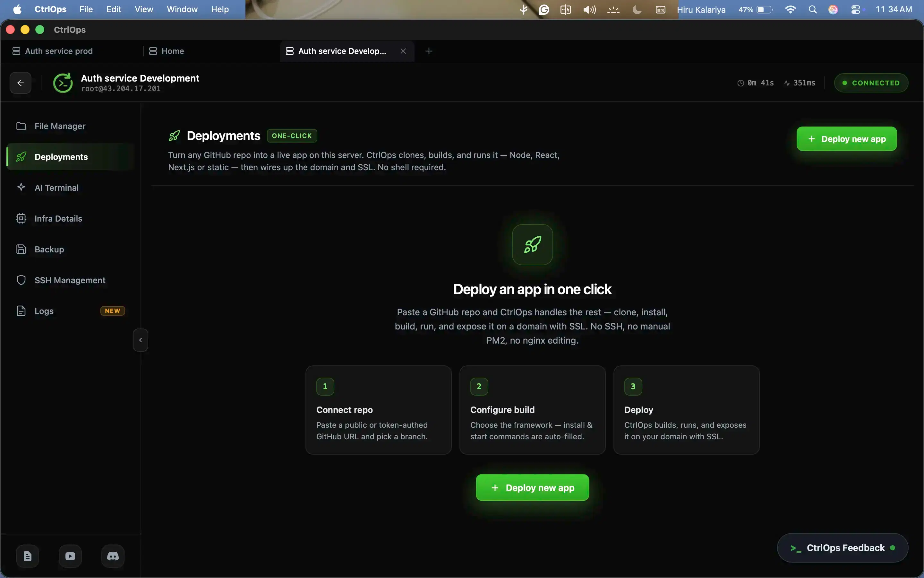Click the 351ms latency indicator
The height and width of the screenshot is (578, 924).
point(800,83)
